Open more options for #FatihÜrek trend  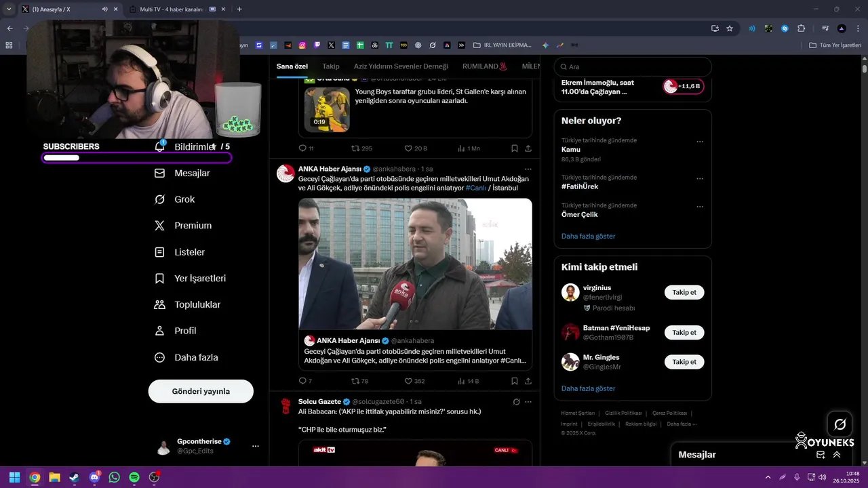coord(700,179)
